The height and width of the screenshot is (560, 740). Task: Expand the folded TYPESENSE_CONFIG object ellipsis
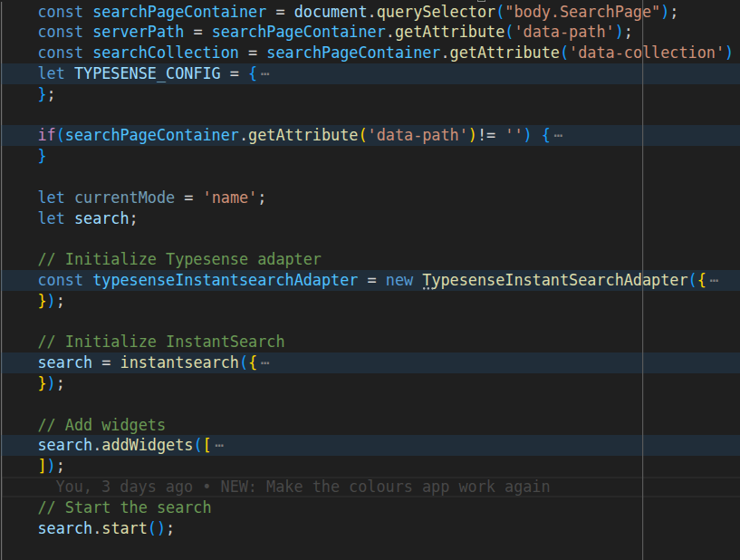pyautogui.click(x=264, y=73)
